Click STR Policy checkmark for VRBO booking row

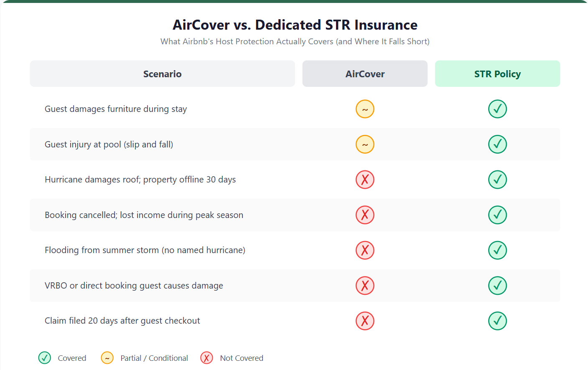[497, 286]
